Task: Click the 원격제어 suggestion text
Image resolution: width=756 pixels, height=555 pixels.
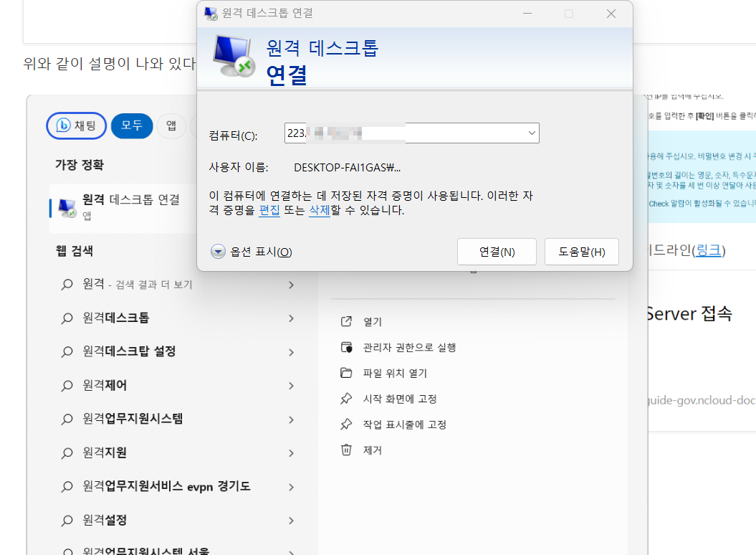Action: (105, 386)
